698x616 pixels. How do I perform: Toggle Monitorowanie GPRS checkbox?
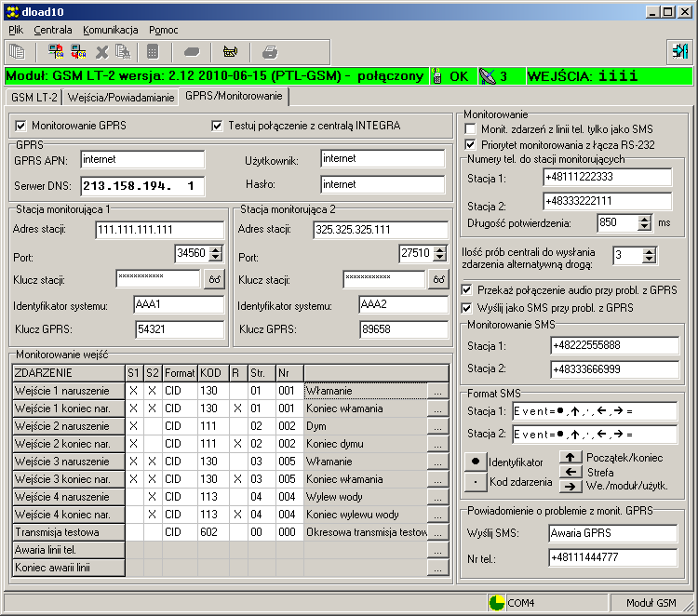click(x=20, y=126)
